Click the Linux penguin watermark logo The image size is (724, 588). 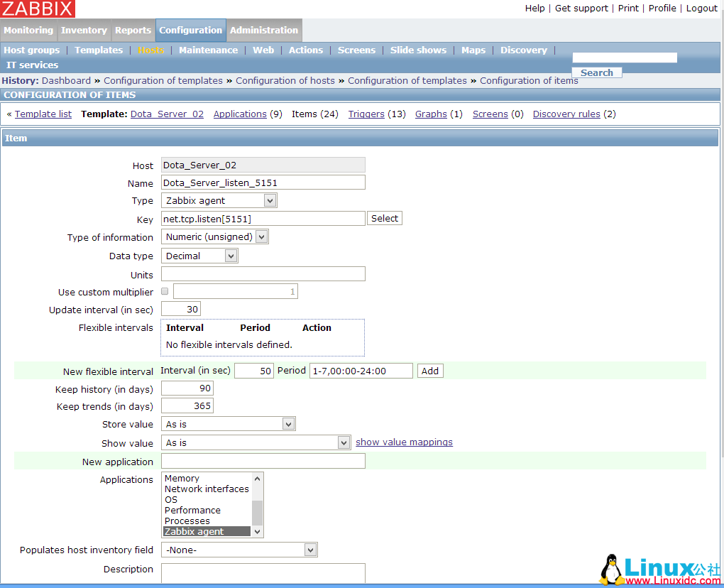point(612,570)
